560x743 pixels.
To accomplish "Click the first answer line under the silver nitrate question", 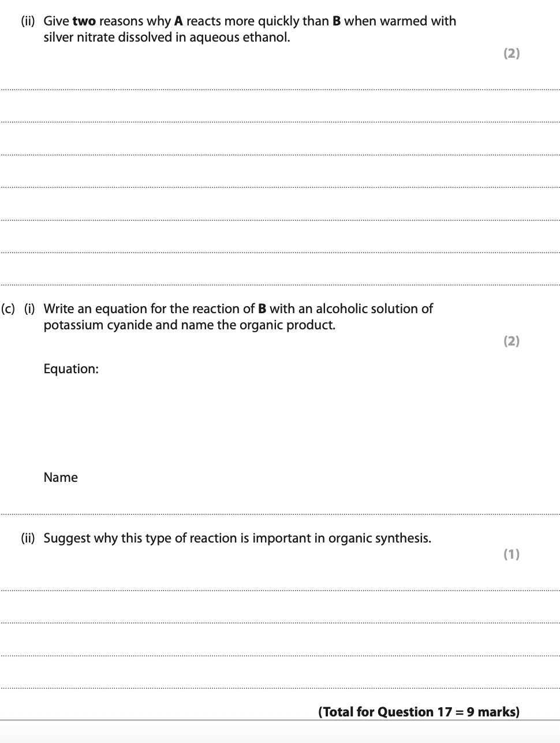I will pyautogui.click(x=280, y=90).
